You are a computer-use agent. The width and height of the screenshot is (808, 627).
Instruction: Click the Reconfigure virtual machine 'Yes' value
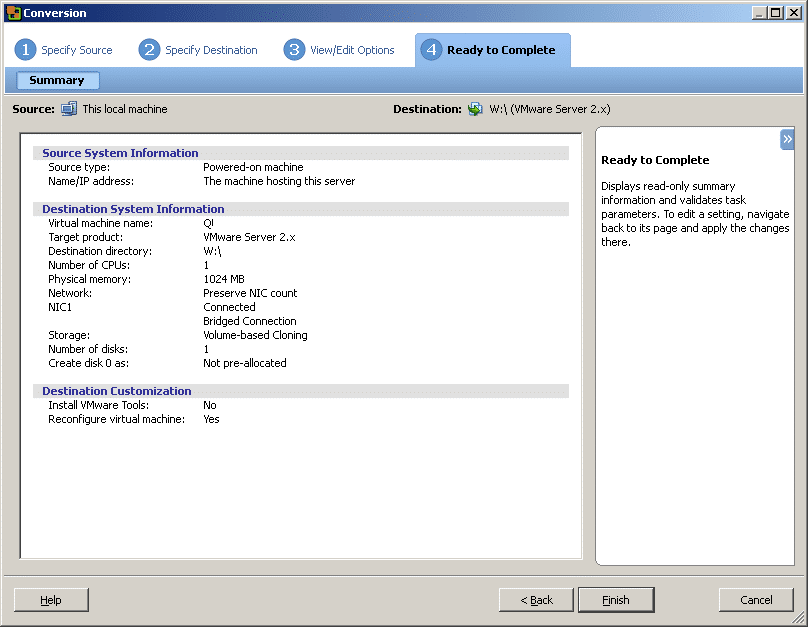[211, 419]
